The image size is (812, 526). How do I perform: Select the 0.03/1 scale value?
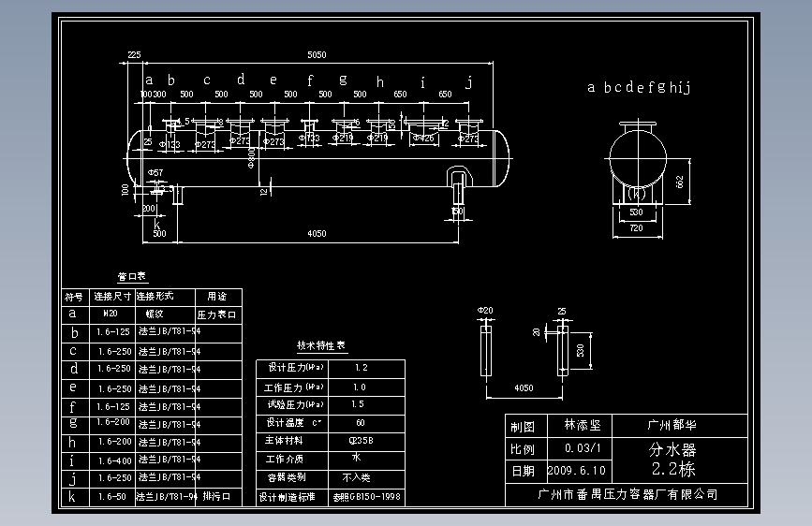click(x=583, y=447)
